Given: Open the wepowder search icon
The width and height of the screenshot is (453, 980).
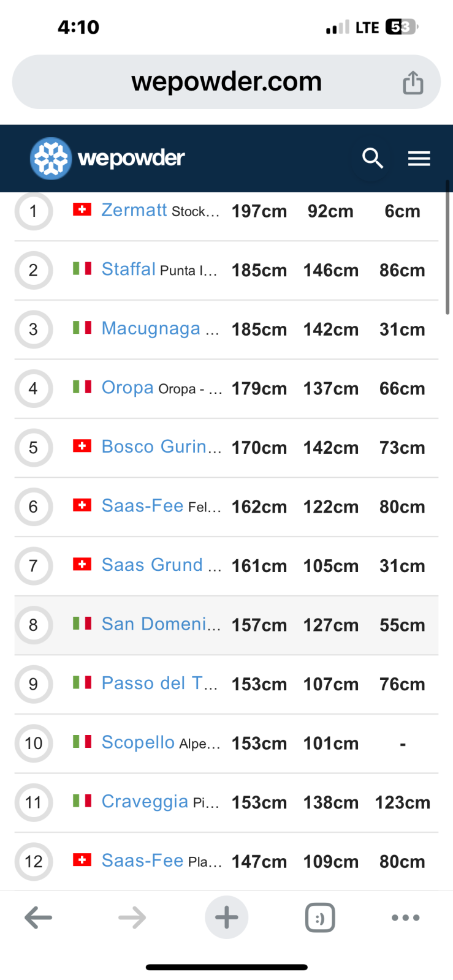Looking at the screenshot, I should click(x=372, y=158).
